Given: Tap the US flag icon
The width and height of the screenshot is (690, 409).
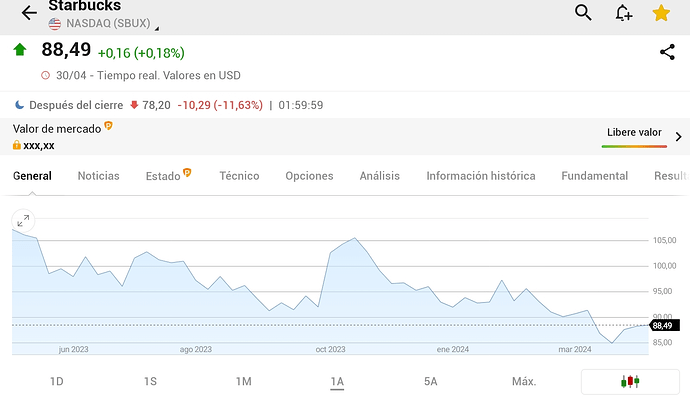Looking at the screenshot, I should point(55,24).
